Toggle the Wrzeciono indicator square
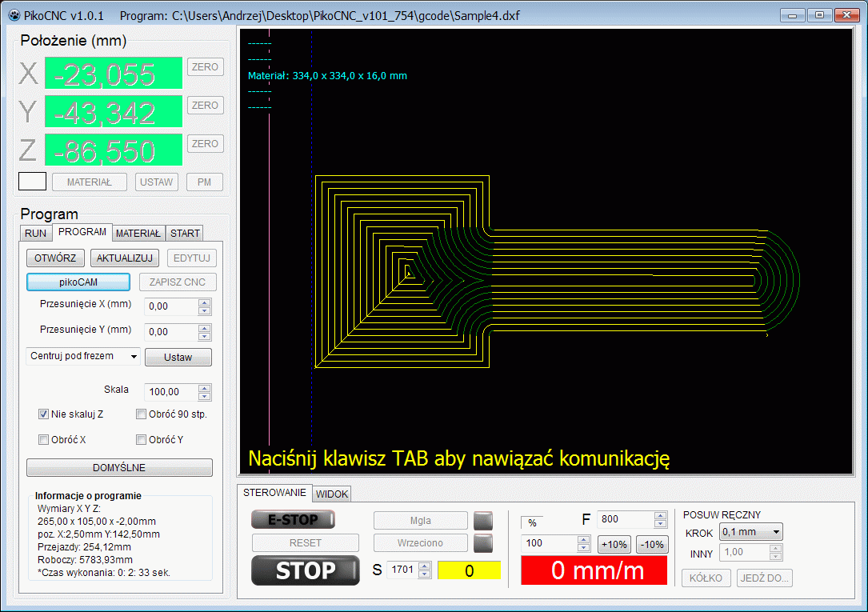This screenshot has height=612, width=868. click(482, 543)
